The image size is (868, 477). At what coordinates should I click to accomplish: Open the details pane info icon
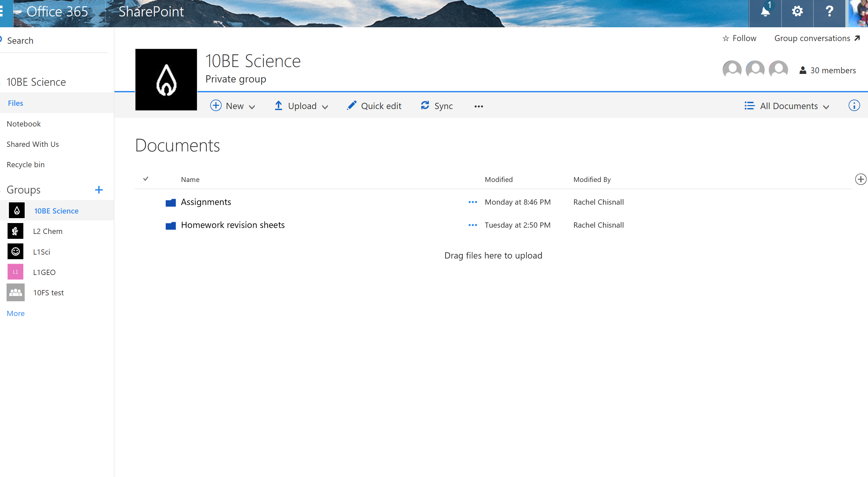point(854,106)
